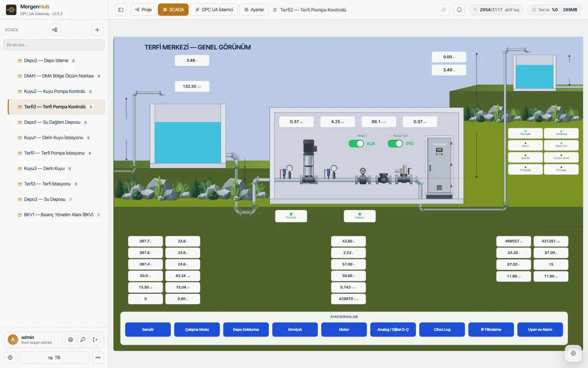
Task: Click the Antiblokaj status indicator
Action: [561, 133]
